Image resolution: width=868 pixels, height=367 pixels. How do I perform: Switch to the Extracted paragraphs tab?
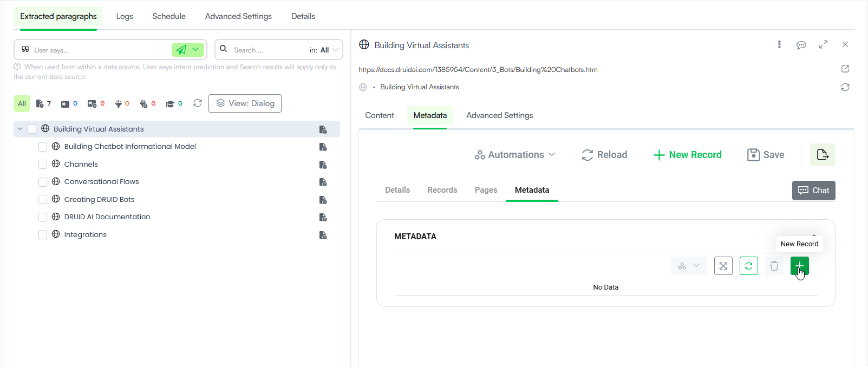[58, 16]
